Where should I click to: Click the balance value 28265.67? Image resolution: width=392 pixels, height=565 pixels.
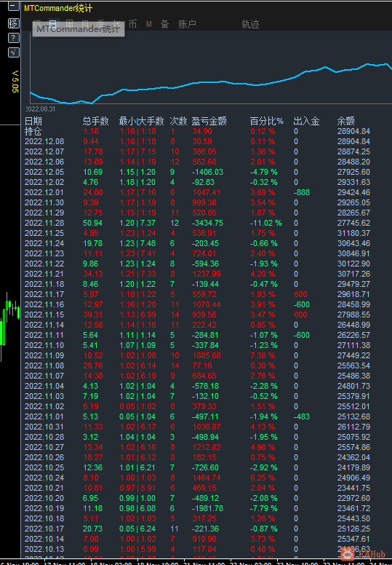pyautogui.click(x=353, y=213)
